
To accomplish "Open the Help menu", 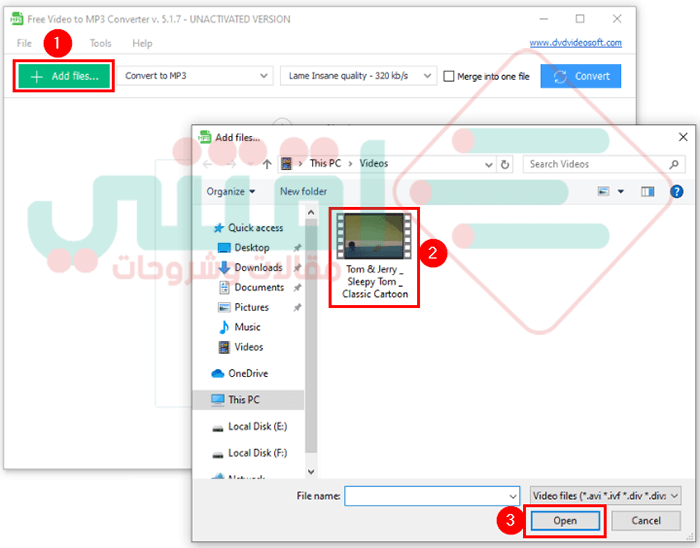I will (142, 43).
